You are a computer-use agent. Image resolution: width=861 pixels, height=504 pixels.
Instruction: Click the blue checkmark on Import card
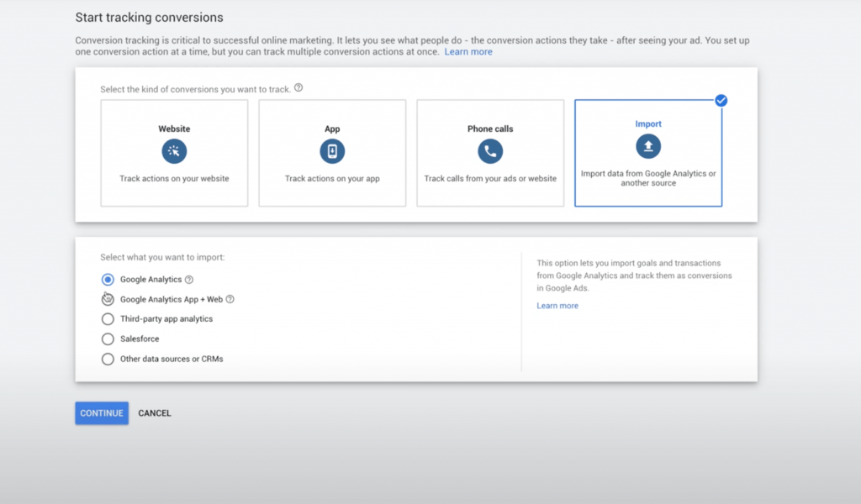pyautogui.click(x=721, y=101)
